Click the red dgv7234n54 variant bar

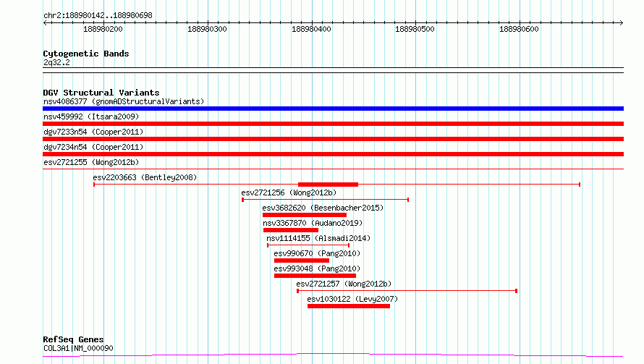[x=333, y=154]
